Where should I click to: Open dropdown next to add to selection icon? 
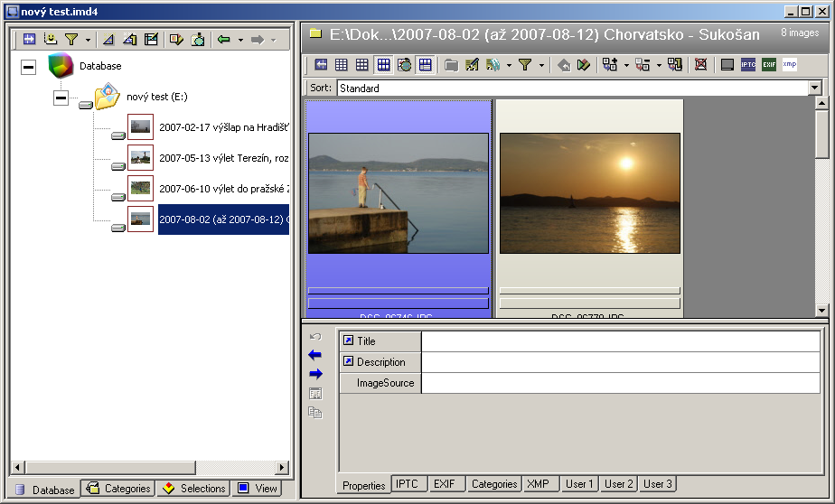626,65
